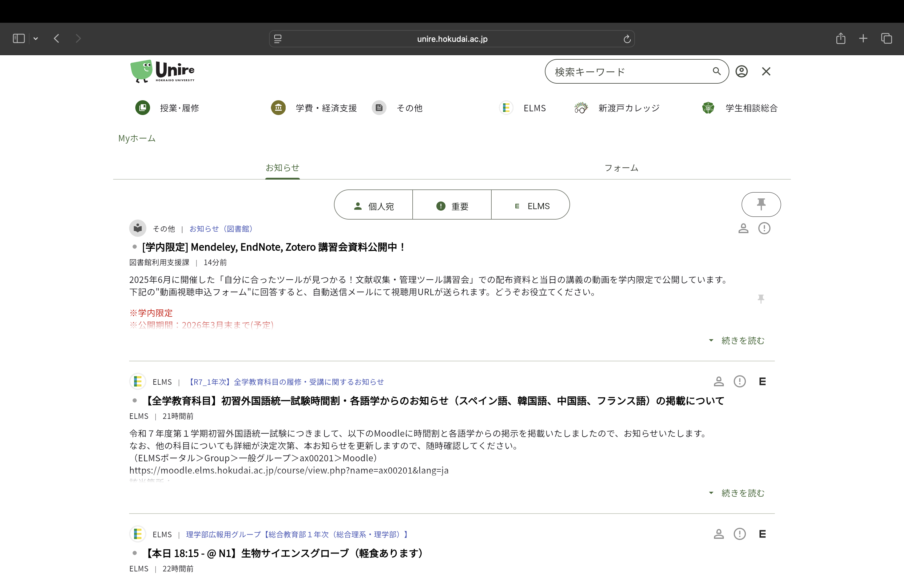Viewport: 904px width, 588px height.
Task: Click the moodle.elms.hokudai.ac.jp URL text
Action: [x=289, y=470]
